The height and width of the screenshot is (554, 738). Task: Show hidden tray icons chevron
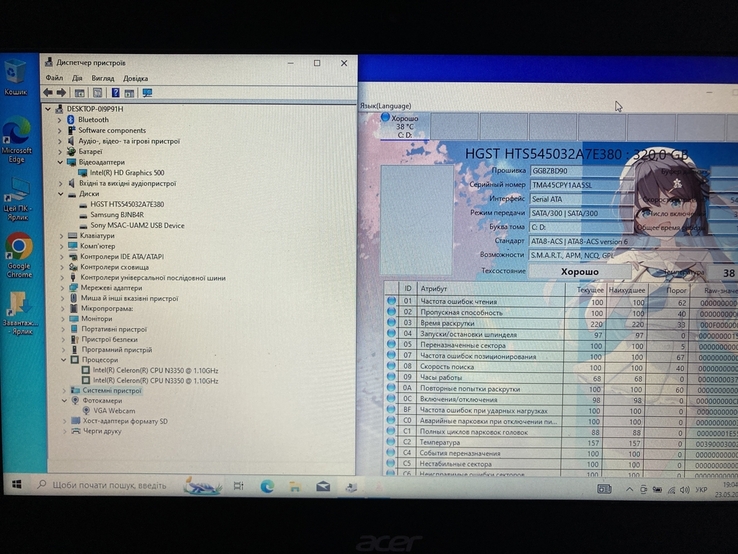tap(629, 490)
